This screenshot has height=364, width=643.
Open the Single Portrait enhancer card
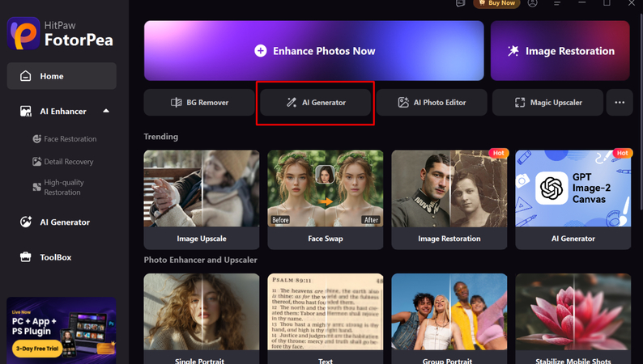pyautogui.click(x=202, y=319)
